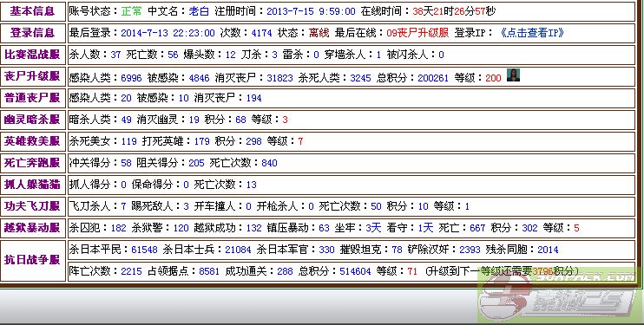Click the red level value 200
Image resolution: width=644 pixels, height=325 pixels.
[x=493, y=78]
